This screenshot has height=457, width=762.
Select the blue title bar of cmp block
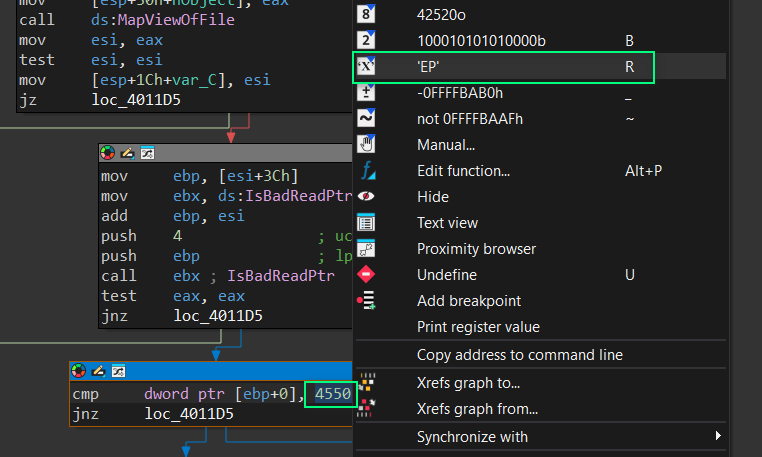click(211, 371)
